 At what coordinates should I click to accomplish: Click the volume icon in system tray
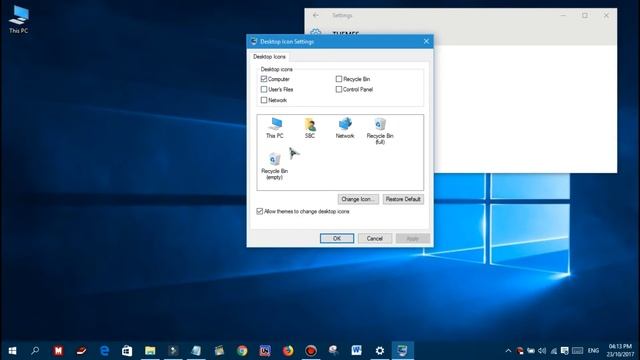542,351
